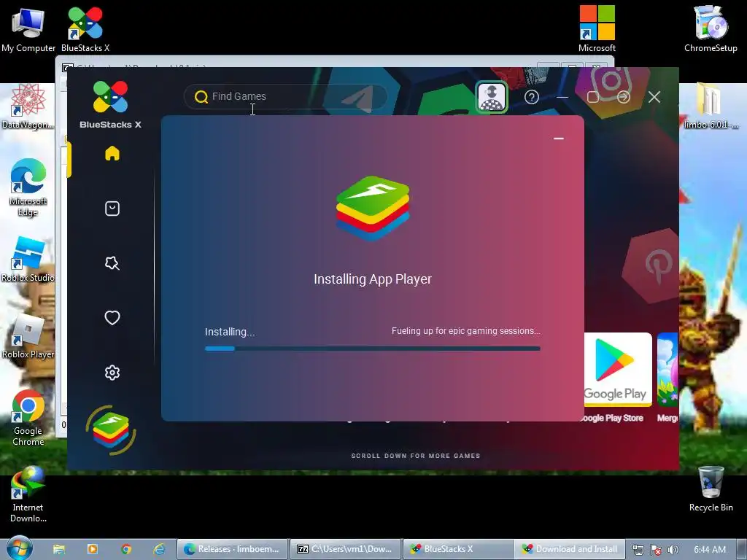Open Roblox Player desktop shortcut
Viewport: 747px width, 560px height.
[28, 337]
